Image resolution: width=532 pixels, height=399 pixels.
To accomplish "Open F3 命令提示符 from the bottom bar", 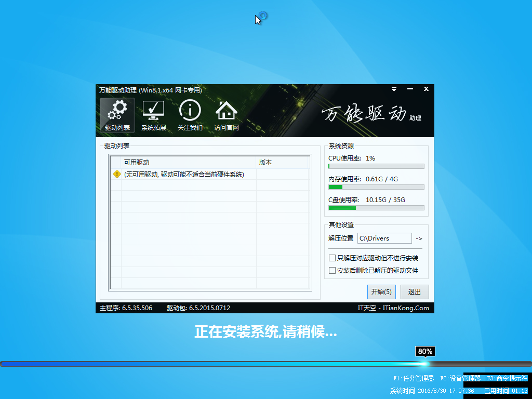I will click(x=507, y=379).
